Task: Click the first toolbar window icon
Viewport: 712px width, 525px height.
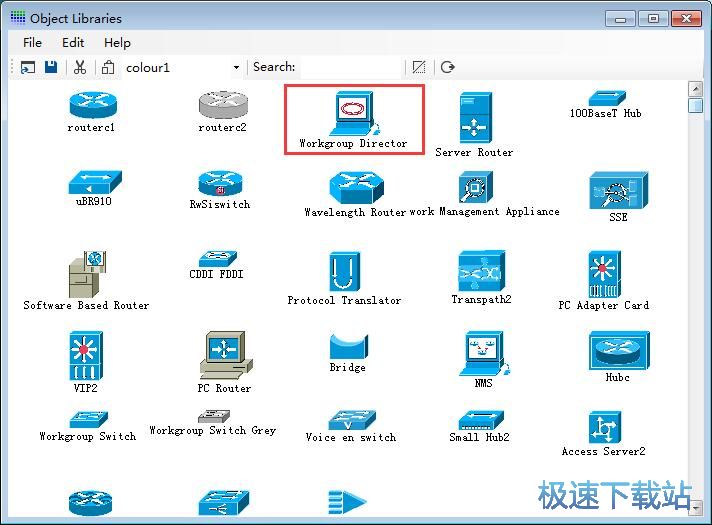Action: coord(27,67)
